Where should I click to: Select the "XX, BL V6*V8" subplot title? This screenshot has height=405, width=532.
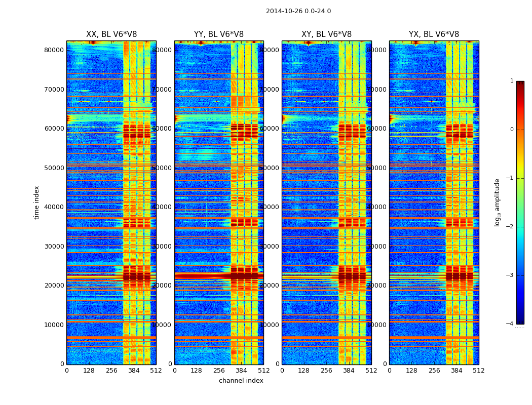click(111, 34)
